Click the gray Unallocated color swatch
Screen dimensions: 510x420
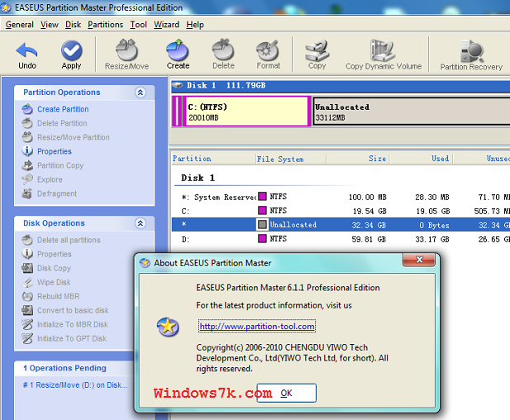(262, 225)
